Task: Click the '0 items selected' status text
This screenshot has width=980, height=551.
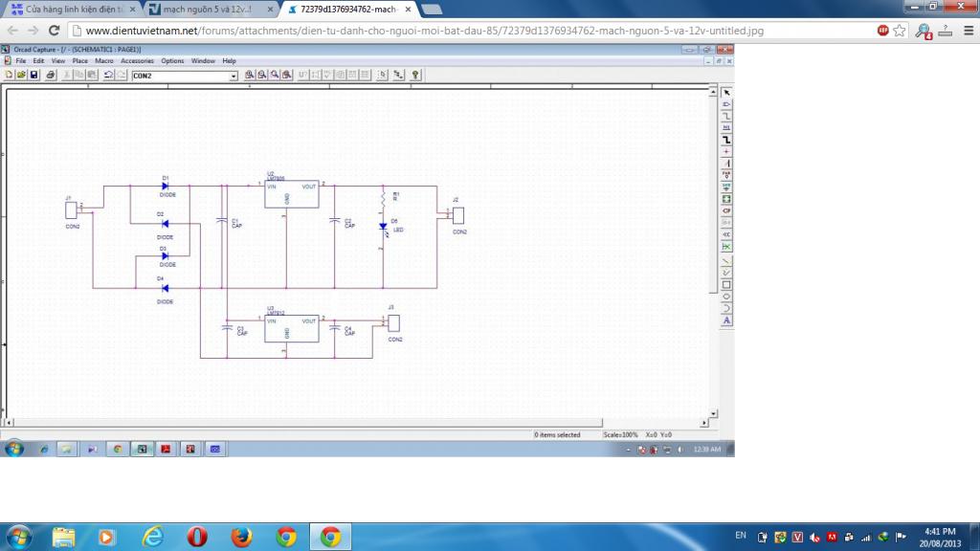Action: pyautogui.click(x=557, y=435)
